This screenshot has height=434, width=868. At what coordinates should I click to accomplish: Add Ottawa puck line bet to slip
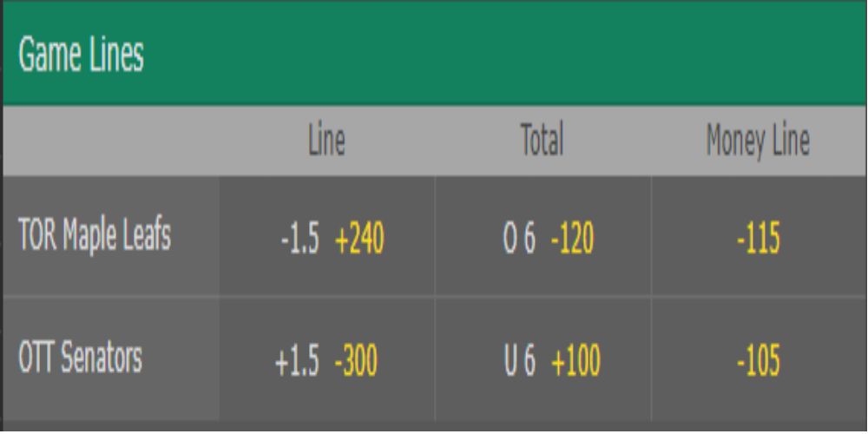[x=327, y=358]
